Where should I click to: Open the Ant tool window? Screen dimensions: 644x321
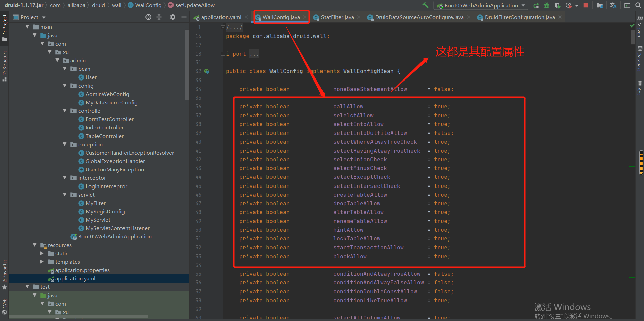tap(639, 88)
